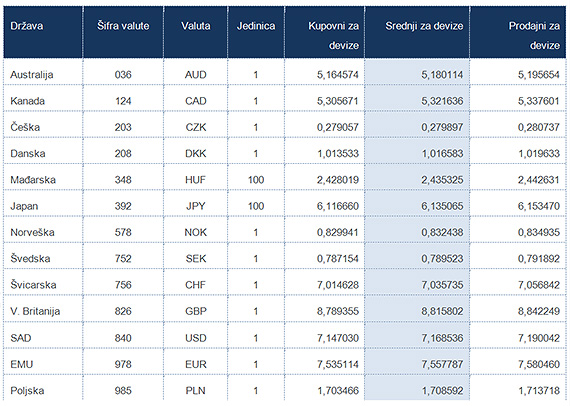Click the Japan buying rate 6,116660
This screenshot has height=406, width=570.
[x=338, y=206]
